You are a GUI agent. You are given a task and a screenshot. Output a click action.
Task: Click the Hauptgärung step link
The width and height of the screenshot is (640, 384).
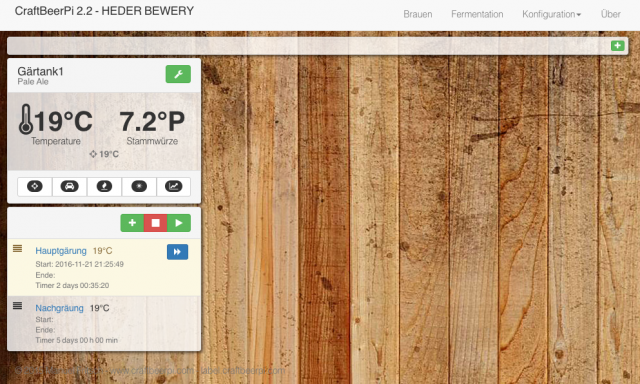[x=61, y=251]
